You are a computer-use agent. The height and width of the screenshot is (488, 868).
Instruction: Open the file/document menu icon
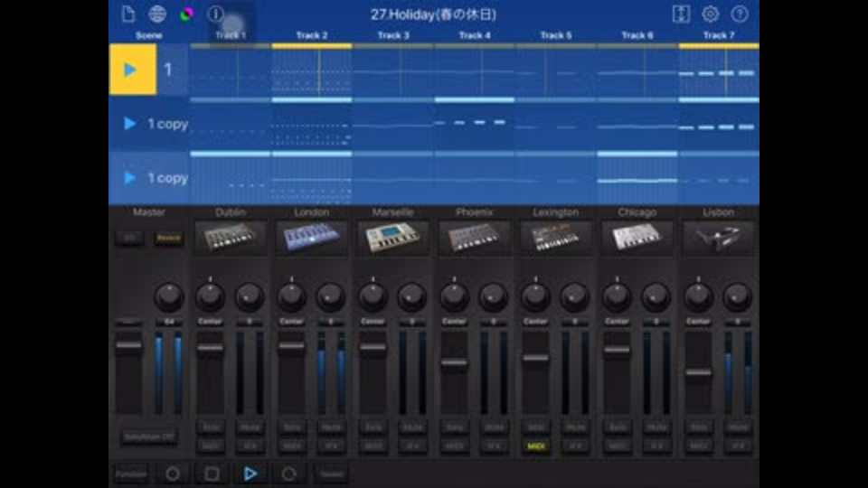click(x=127, y=14)
